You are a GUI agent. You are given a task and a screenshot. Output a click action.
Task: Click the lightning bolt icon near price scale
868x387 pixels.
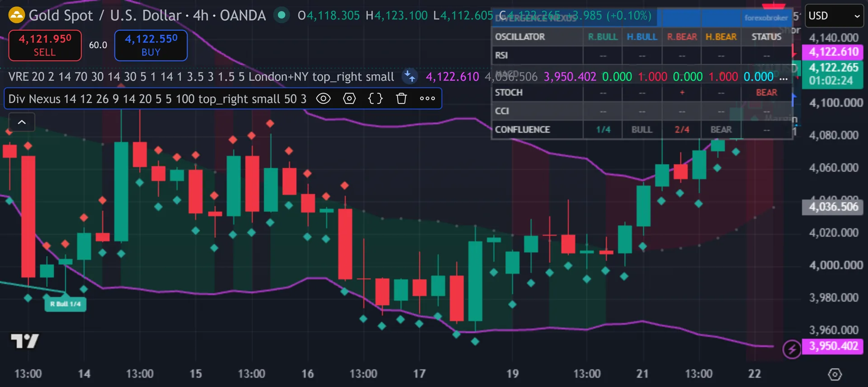point(792,349)
